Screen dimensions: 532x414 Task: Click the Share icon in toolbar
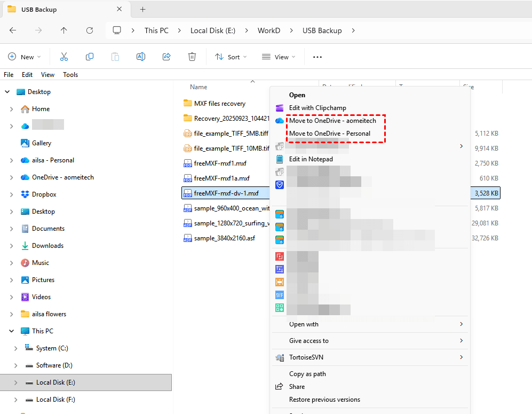tap(166, 57)
